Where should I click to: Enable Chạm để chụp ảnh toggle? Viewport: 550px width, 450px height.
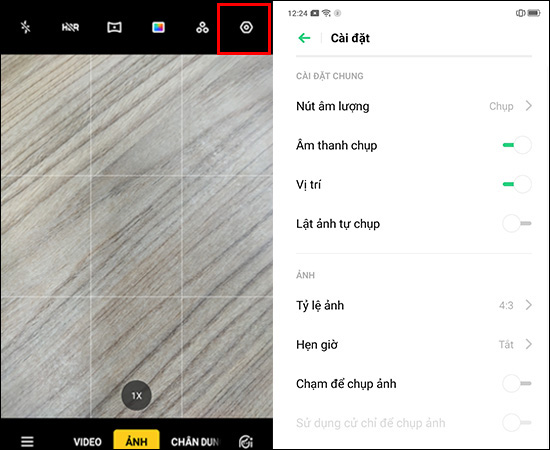(x=517, y=383)
